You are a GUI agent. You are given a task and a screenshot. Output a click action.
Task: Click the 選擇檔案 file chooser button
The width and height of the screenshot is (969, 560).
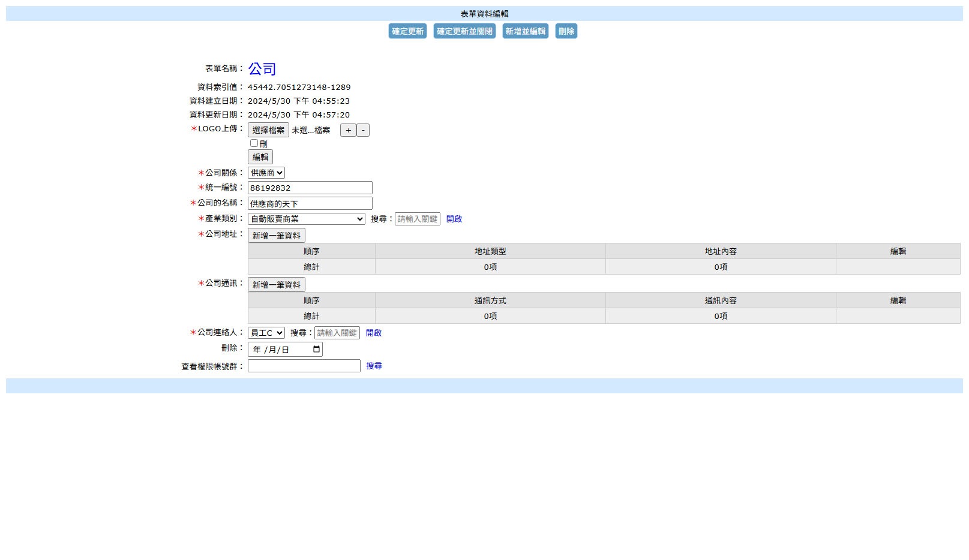coord(268,130)
